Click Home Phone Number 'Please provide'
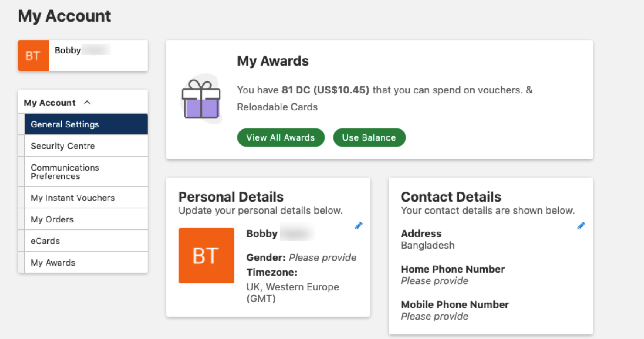Image resolution: width=644 pixels, height=339 pixels. (434, 281)
